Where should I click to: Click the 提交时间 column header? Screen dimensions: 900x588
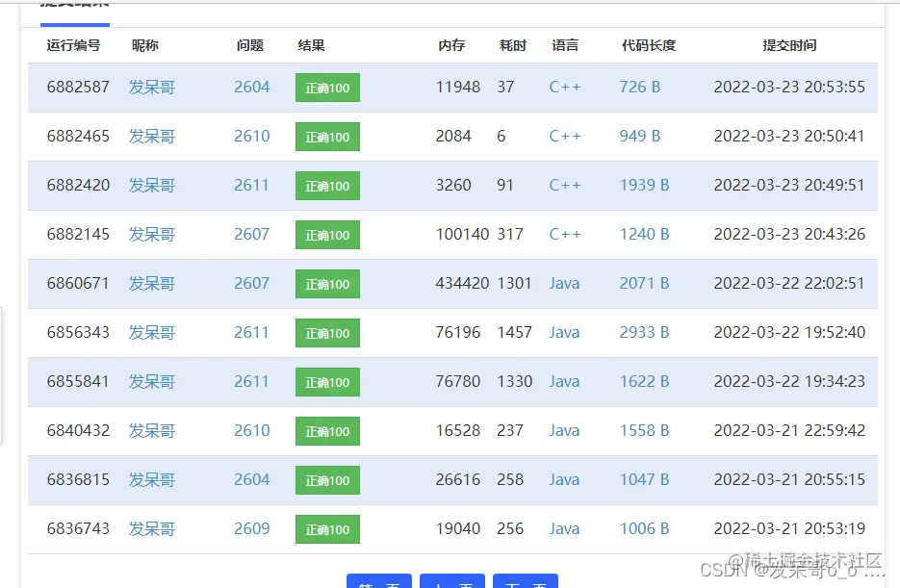[789, 45]
